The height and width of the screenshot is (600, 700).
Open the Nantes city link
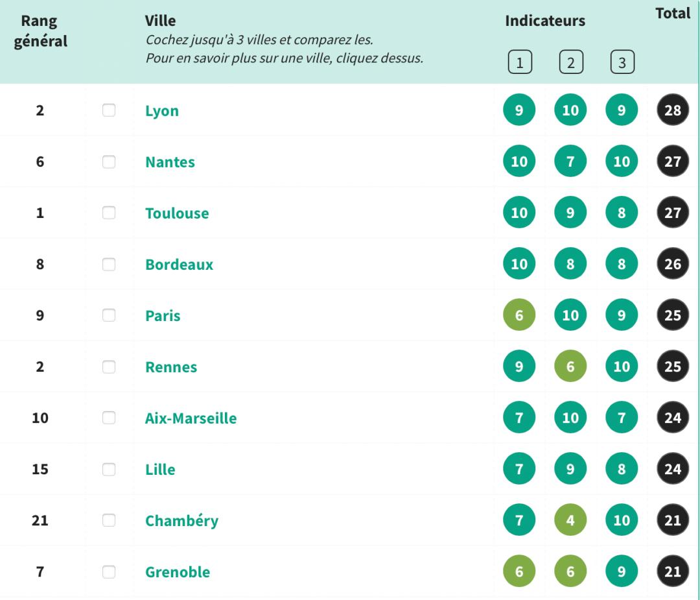pos(170,162)
